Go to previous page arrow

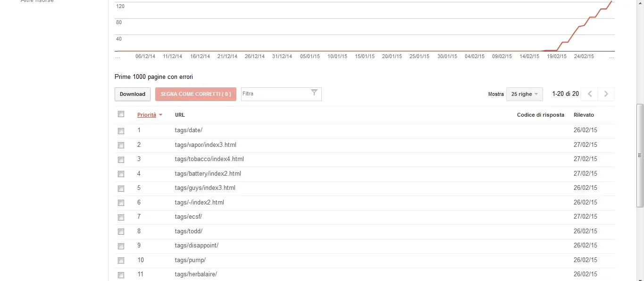[589, 94]
